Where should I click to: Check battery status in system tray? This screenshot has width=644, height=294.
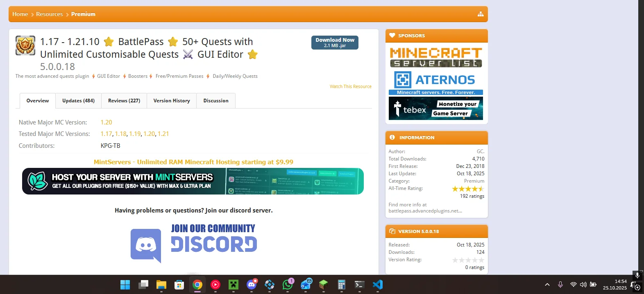coord(593,285)
